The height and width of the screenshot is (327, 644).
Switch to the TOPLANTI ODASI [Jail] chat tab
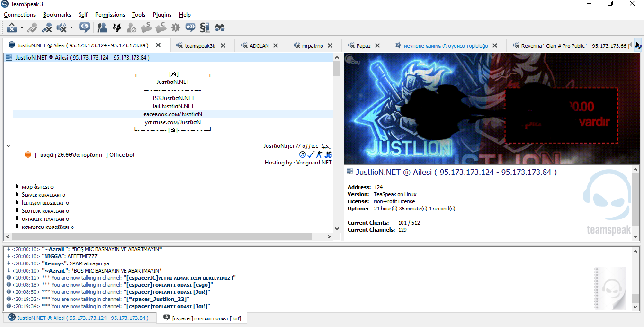coord(202,318)
